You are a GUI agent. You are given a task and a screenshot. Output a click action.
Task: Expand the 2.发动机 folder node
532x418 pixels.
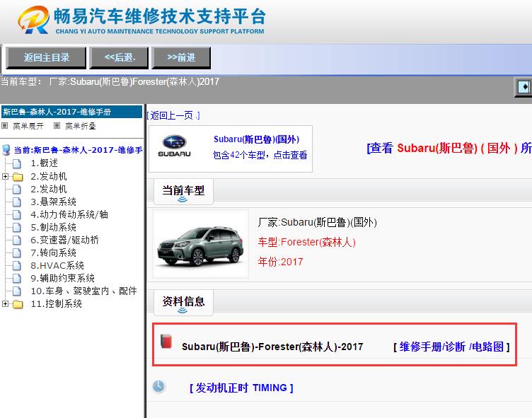pos(5,176)
